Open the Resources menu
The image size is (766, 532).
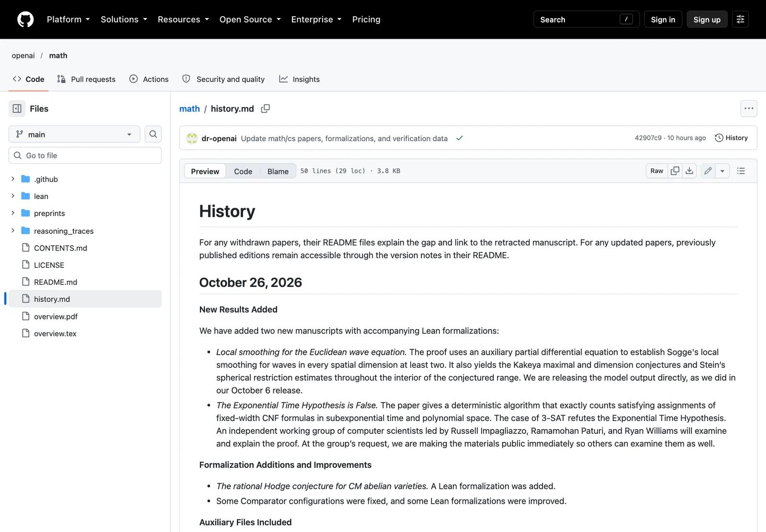coord(183,20)
